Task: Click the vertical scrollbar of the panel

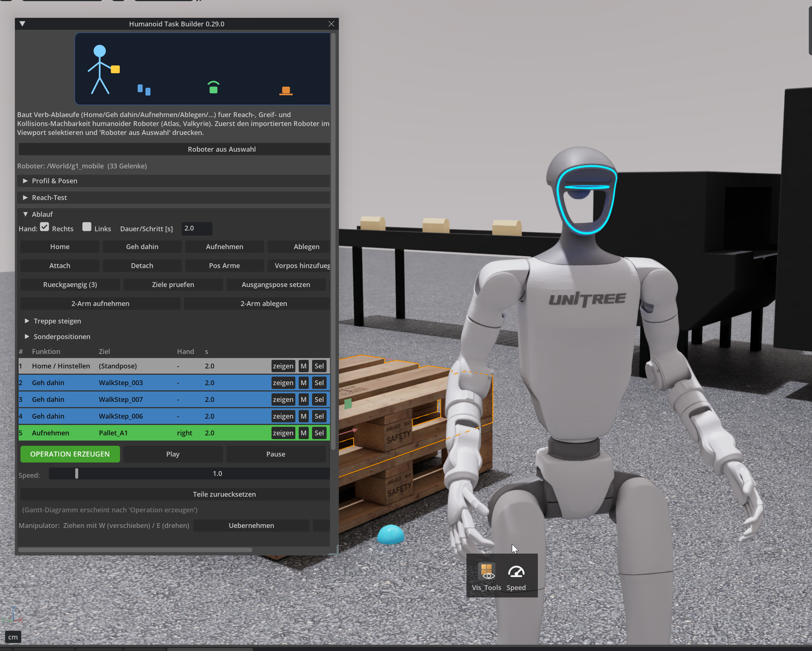Action: (x=333, y=241)
